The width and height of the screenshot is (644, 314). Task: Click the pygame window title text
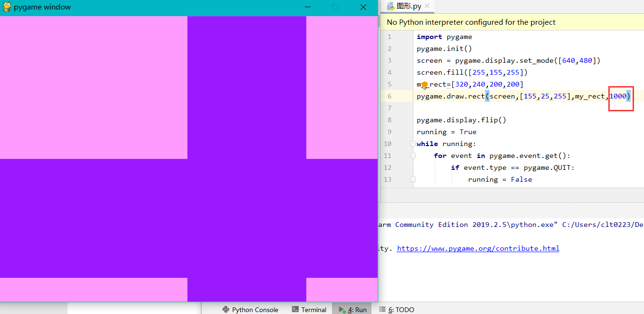(42, 7)
